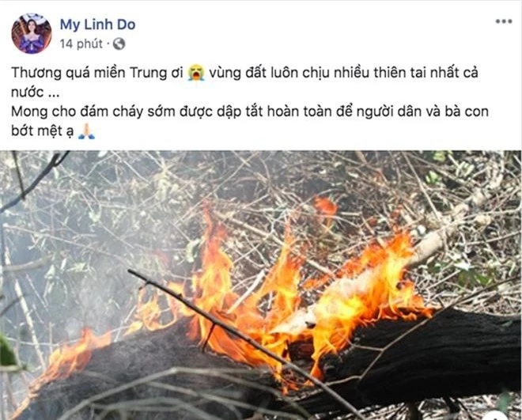Click the words 'bớt mệt ạ'
The height and width of the screenshot is (420, 522).
[x=42, y=131]
